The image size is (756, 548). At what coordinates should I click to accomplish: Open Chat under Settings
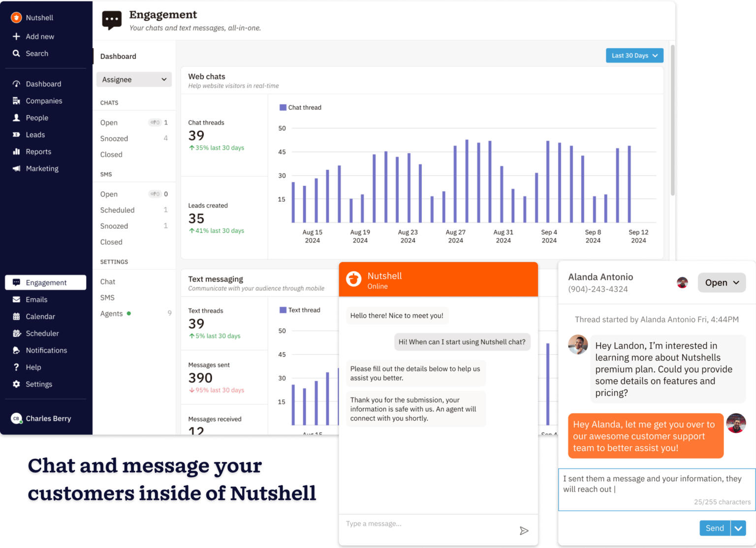click(x=107, y=281)
